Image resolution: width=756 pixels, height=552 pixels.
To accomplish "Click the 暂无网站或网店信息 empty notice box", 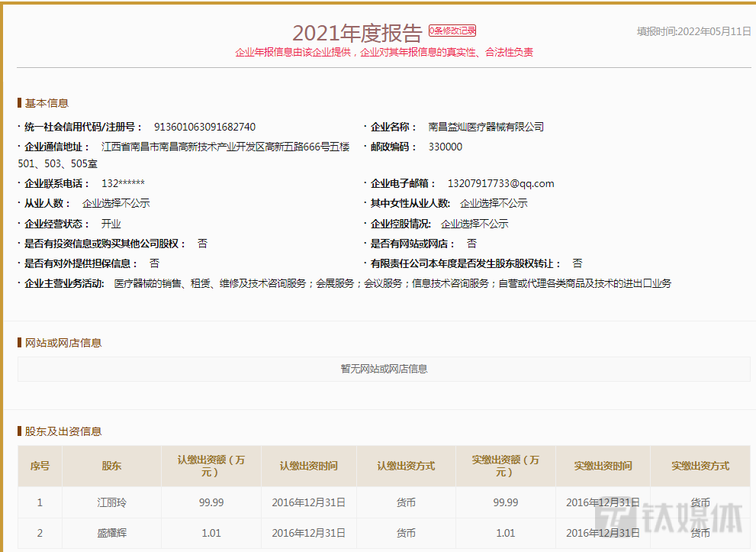I will point(384,369).
